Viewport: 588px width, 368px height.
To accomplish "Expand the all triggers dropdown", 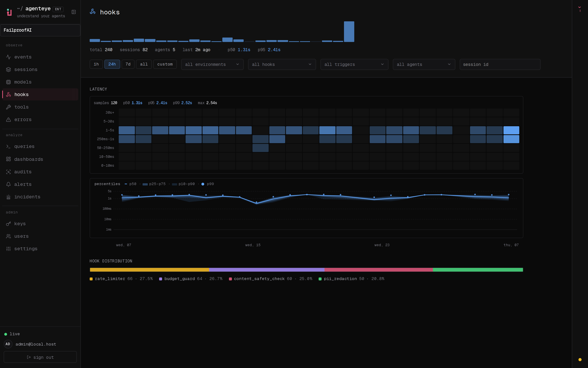I will pos(354,65).
